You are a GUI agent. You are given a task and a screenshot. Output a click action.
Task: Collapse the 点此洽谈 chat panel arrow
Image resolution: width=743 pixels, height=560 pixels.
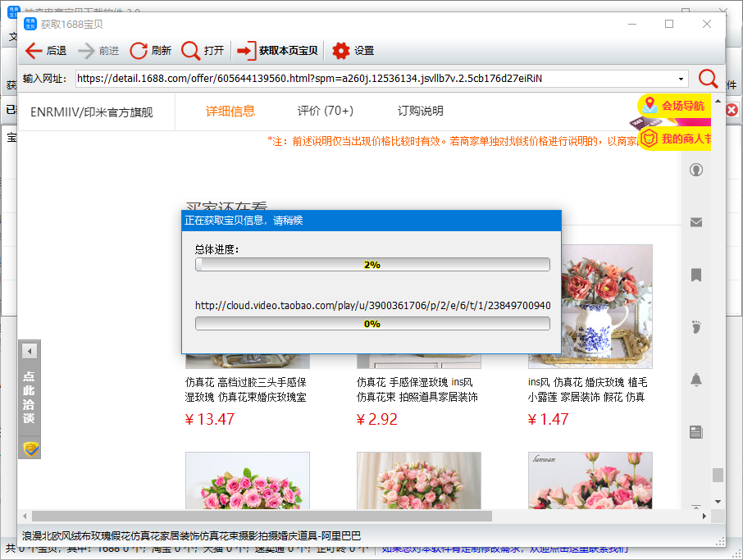click(x=30, y=350)
